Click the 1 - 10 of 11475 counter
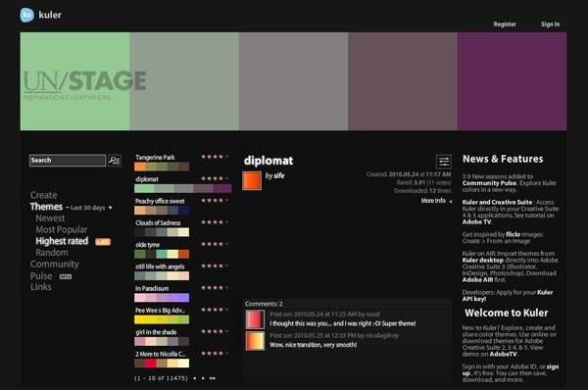 (x=161, y=378)
